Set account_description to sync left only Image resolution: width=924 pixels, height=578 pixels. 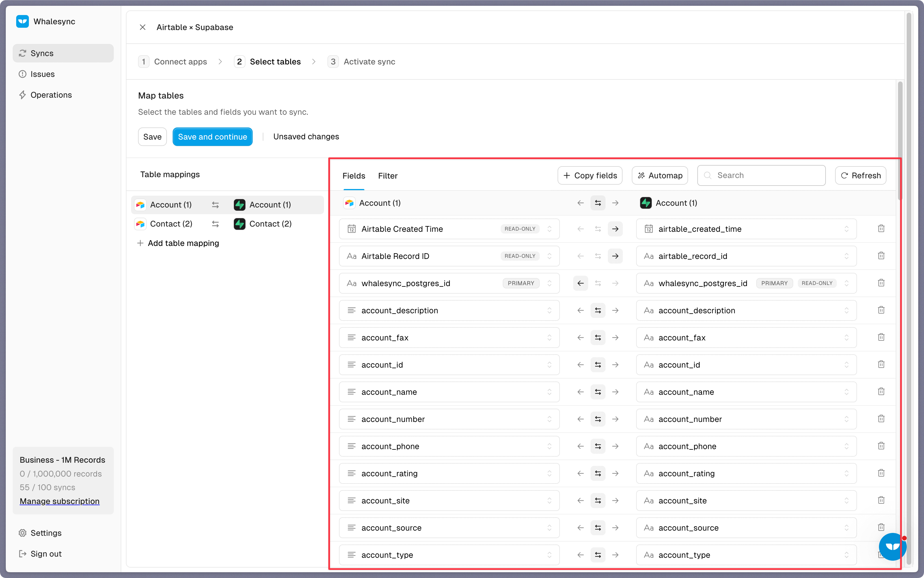pos(580,310)
